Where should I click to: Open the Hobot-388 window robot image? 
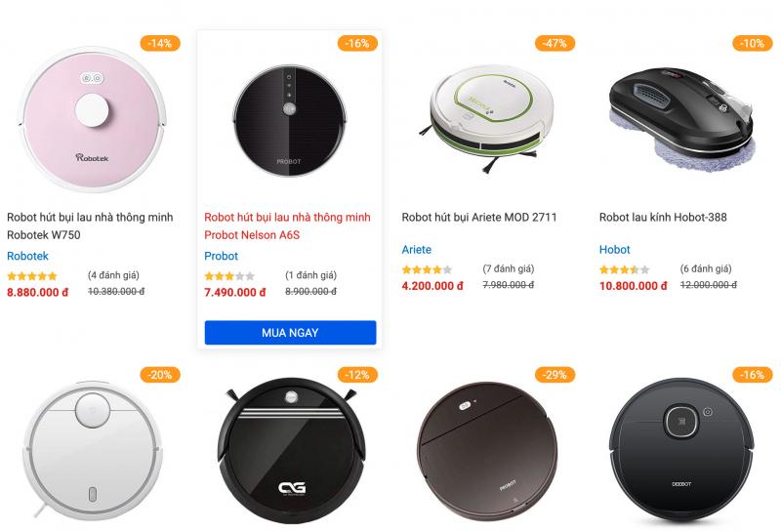click(682, 119)
